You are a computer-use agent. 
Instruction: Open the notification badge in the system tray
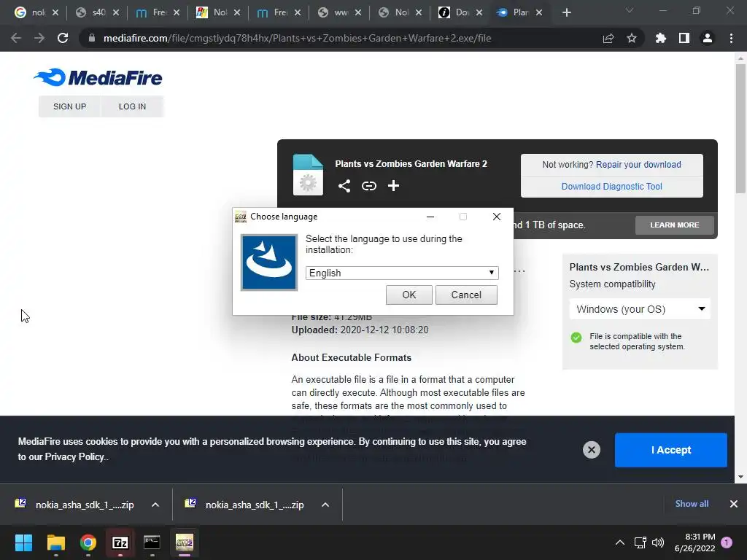click(727, 542)
